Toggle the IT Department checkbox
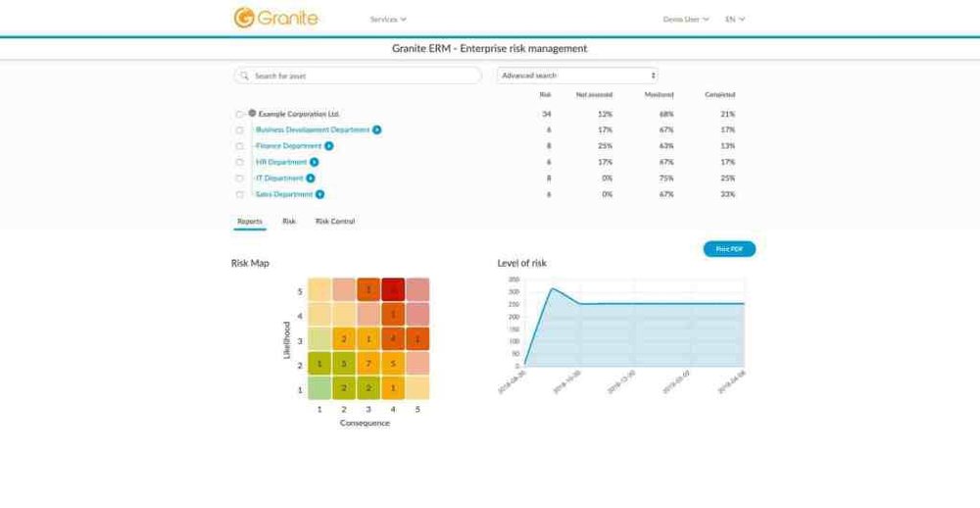The height and width of the screenshot is (508, 980). (239, 178)
